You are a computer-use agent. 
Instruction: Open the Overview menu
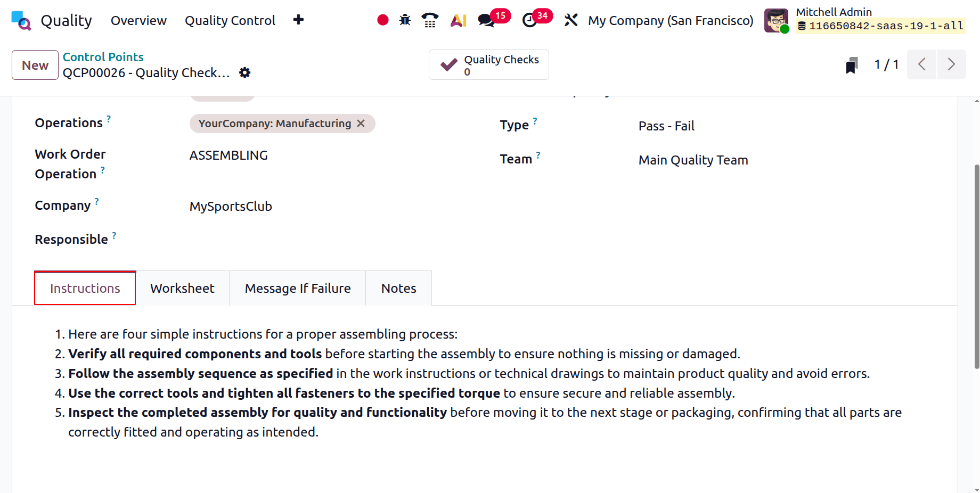click(x=138, y=20)
